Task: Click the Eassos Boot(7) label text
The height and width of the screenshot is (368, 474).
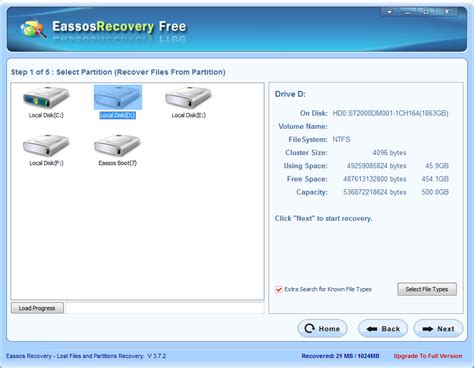Action: pyautogui.click(x=118, y=163)
